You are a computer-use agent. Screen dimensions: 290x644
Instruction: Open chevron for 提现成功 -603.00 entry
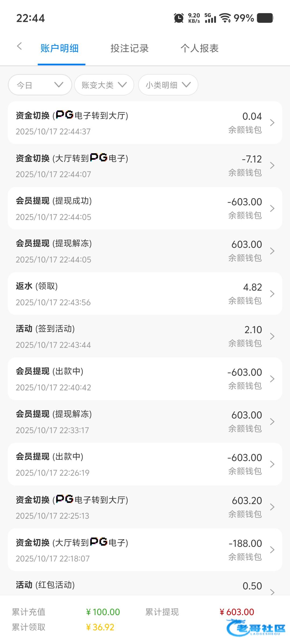[x=272, y=208]
